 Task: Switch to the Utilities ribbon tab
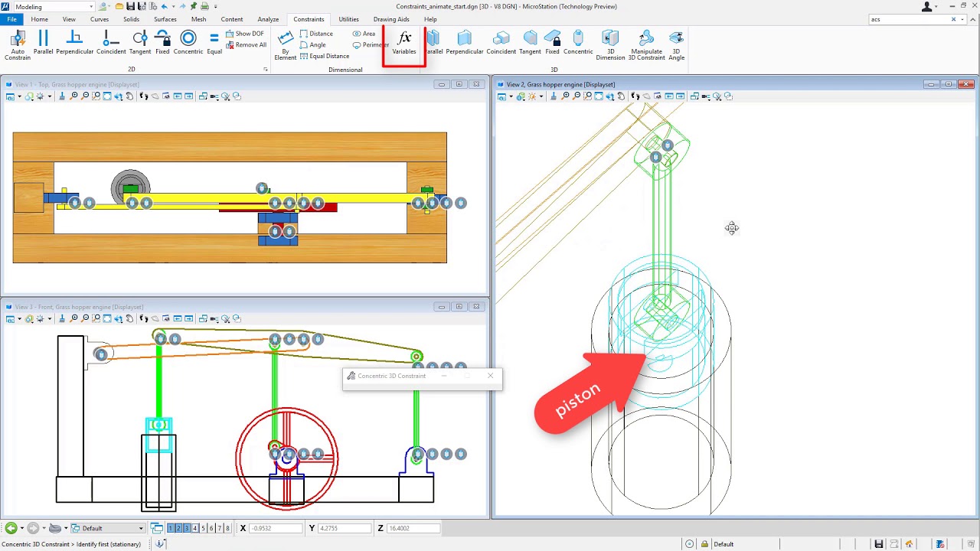point(348,19)
